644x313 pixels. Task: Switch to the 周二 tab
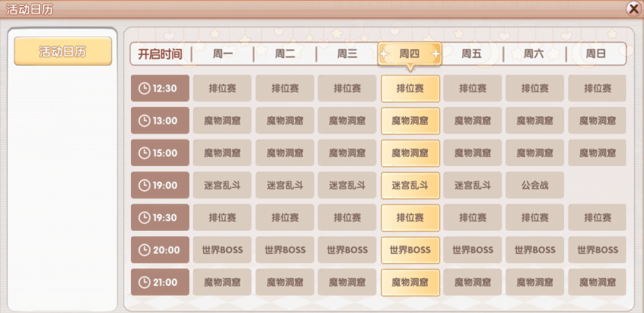(x=285, y=54)
